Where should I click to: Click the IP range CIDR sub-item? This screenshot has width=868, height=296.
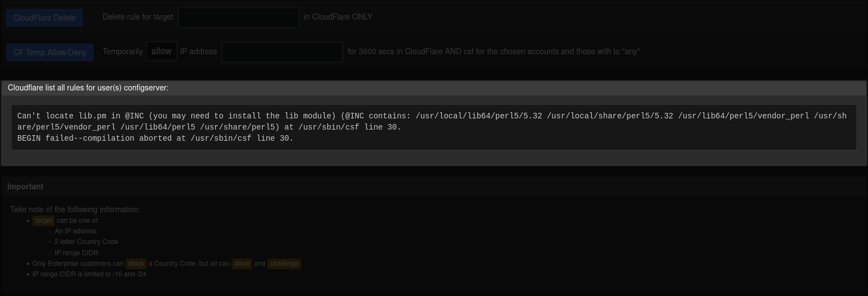(76, 253)
